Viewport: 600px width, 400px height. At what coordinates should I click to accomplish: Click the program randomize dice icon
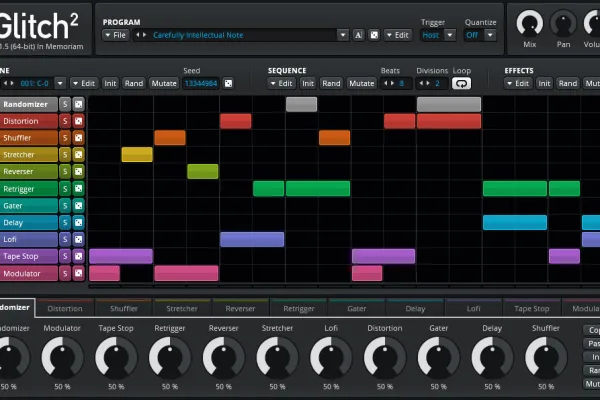point(374,35)
